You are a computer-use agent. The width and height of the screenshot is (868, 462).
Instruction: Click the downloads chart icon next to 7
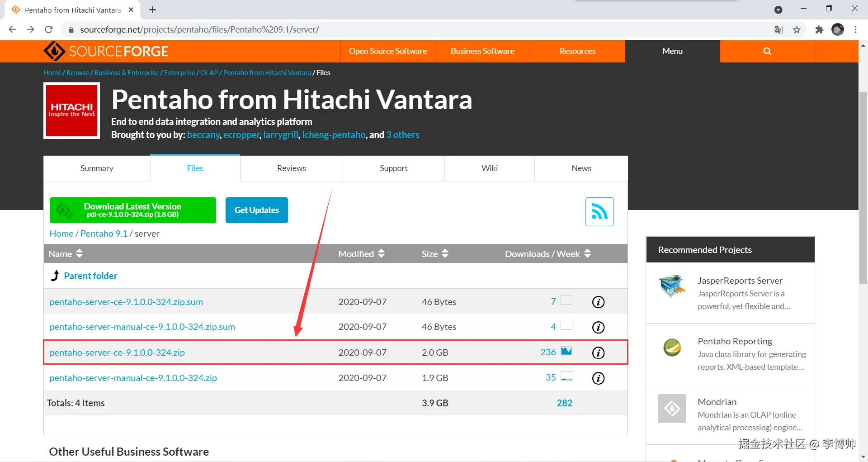click(566, 300)
